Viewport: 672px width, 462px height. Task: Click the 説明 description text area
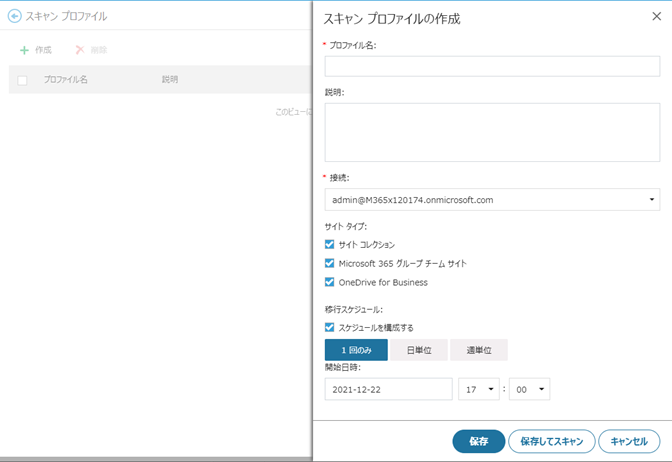coord(492,132)
